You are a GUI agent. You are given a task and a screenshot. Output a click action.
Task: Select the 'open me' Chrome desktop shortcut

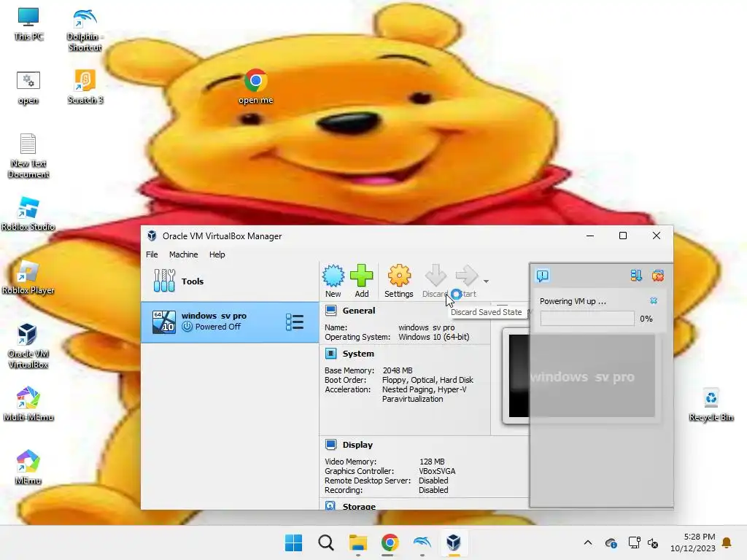pyautogui.click(x=255, y=87)
